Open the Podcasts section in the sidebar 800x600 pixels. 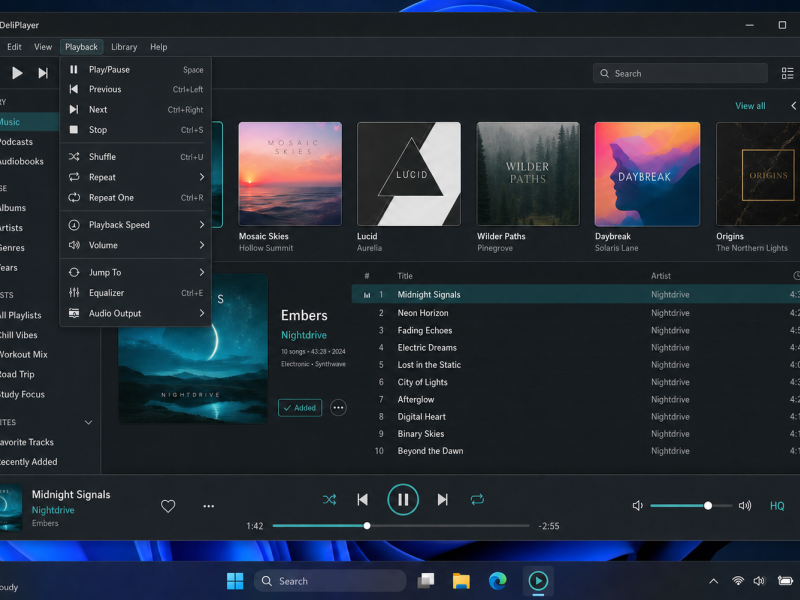coord(29,141)
